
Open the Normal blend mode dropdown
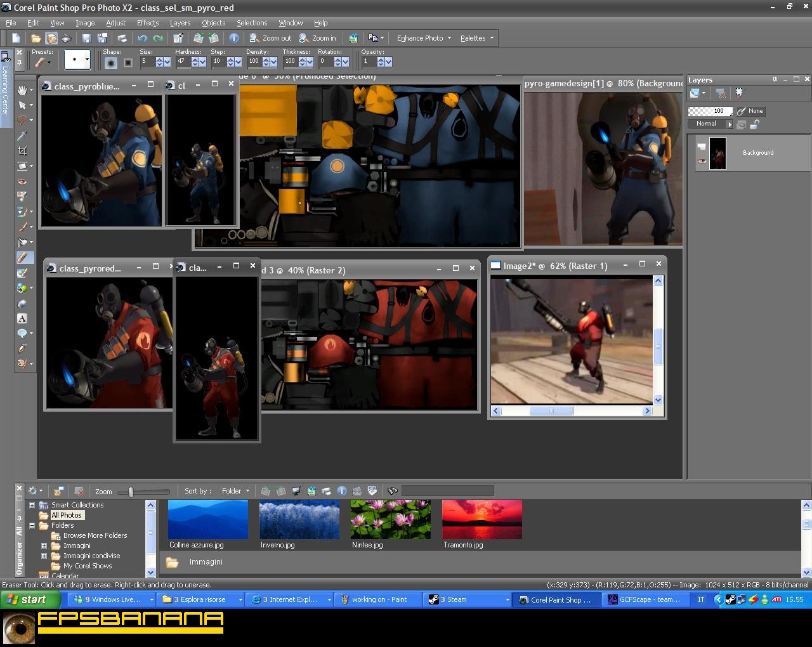pyautogui.click(x=710, y=124)
